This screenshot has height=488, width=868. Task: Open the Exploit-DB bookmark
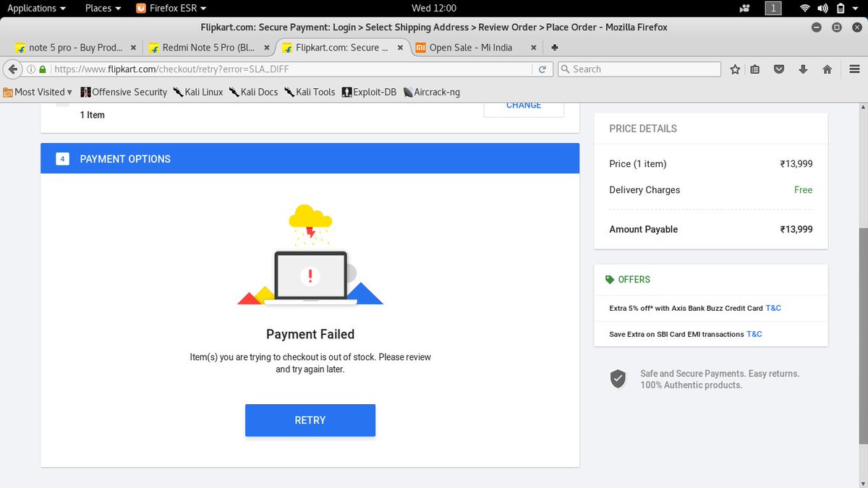pyautogui.click(x=369, y=92)
